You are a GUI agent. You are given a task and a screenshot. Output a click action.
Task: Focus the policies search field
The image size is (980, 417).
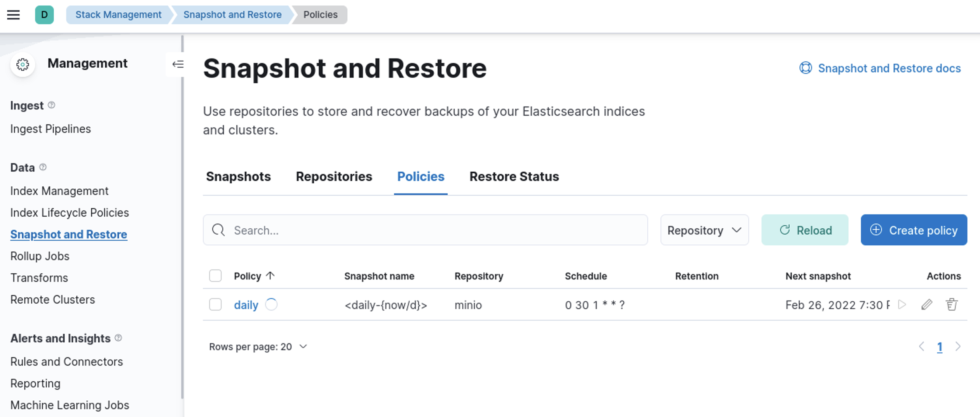(x=425, y=230)
